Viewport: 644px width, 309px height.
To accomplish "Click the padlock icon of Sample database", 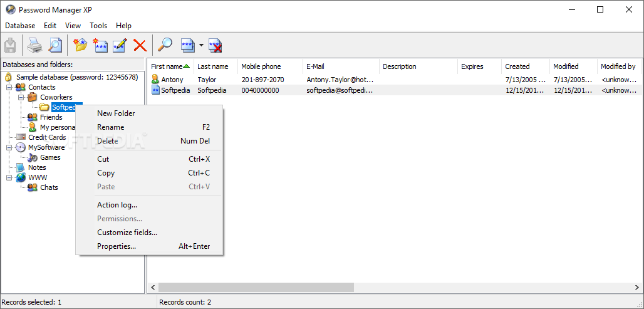I will pos(8,77).
